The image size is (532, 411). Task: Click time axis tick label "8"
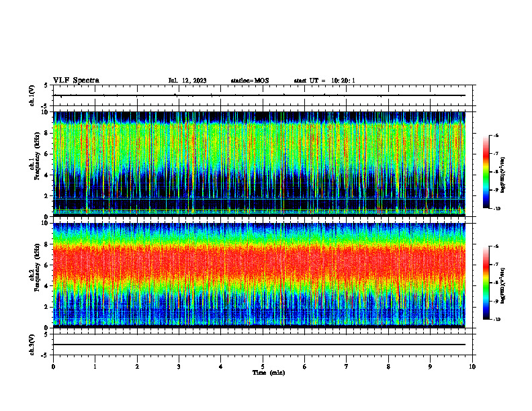(x=388, y=367)
